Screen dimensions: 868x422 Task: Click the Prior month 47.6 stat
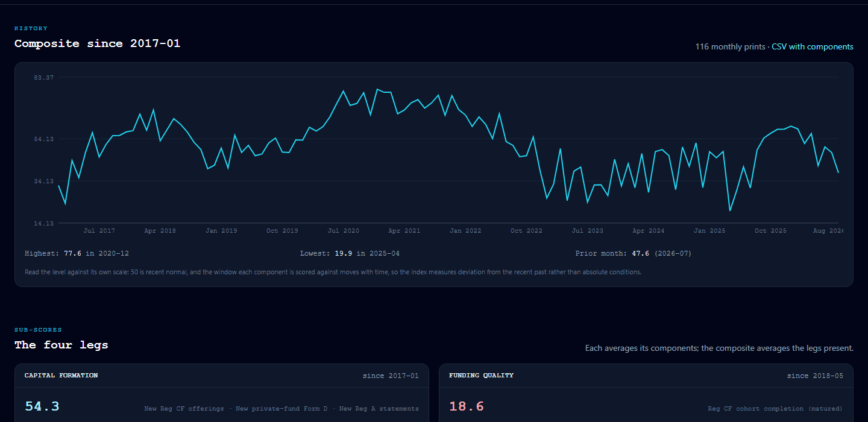pyautogui.click(x=634, y=254)
